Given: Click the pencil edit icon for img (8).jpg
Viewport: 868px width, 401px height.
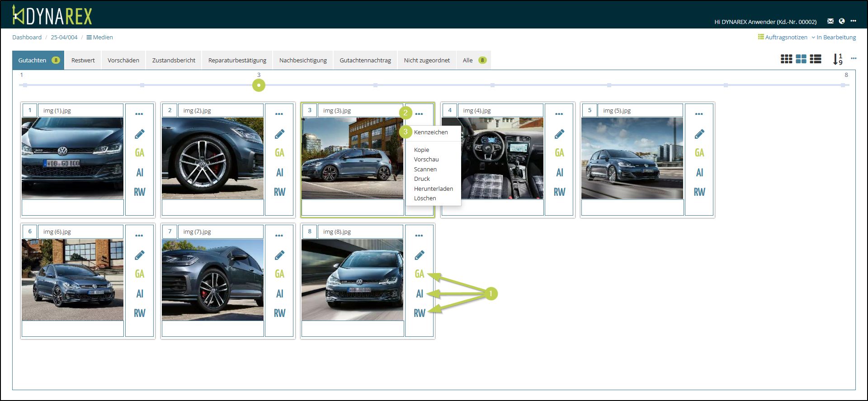Looking at the screenshot, I should click(419, 255).
